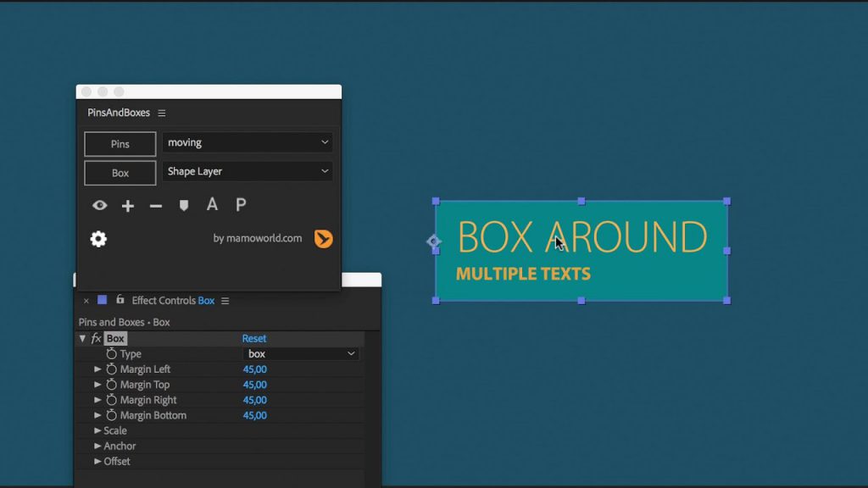
Task: Expand the Scale property group
Action: pyautogui.click(x=98, y=430)
